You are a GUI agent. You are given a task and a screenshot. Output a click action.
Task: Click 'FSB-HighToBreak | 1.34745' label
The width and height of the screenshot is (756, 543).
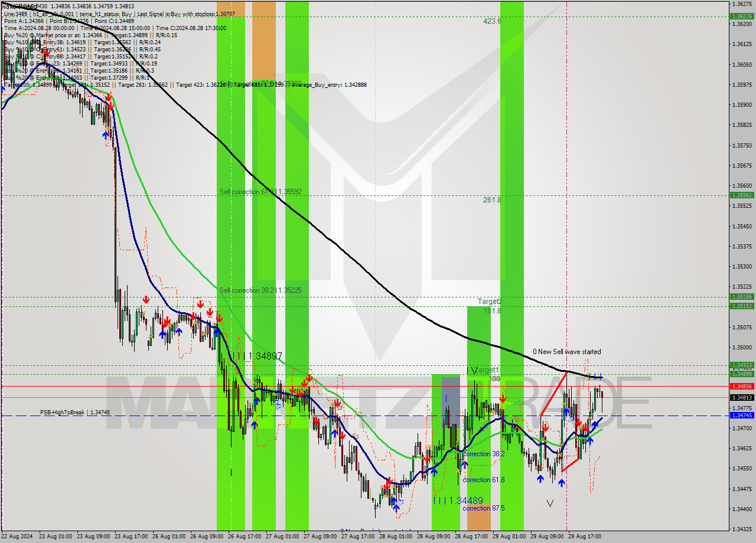75,413
